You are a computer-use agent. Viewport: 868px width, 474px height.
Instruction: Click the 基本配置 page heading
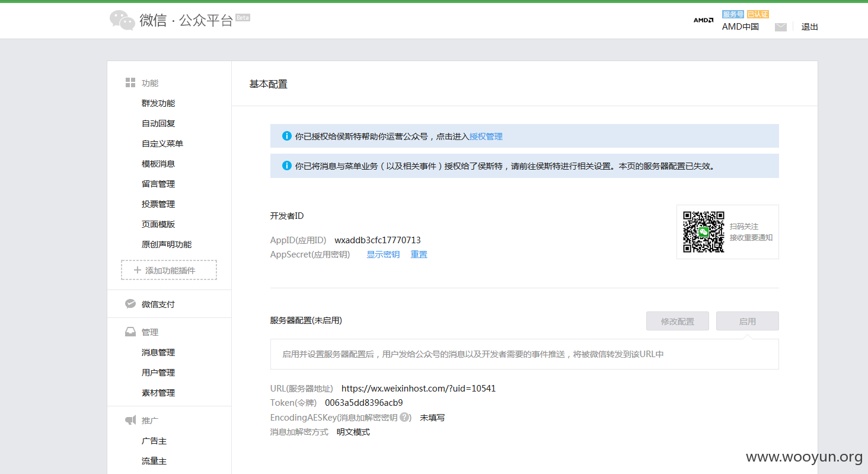pos(269,84)
